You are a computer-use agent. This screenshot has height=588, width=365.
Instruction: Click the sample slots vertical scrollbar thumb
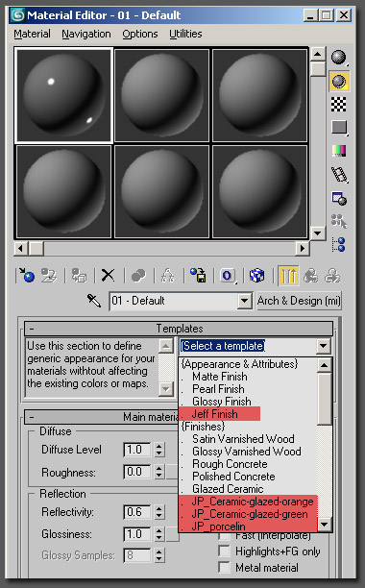click(x=318, y=69)
